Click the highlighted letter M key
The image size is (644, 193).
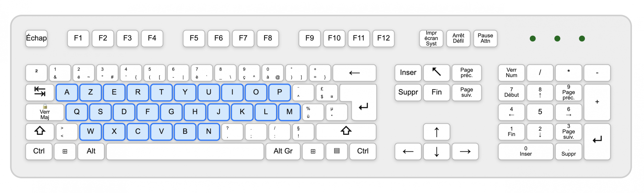tap(290, 112)
